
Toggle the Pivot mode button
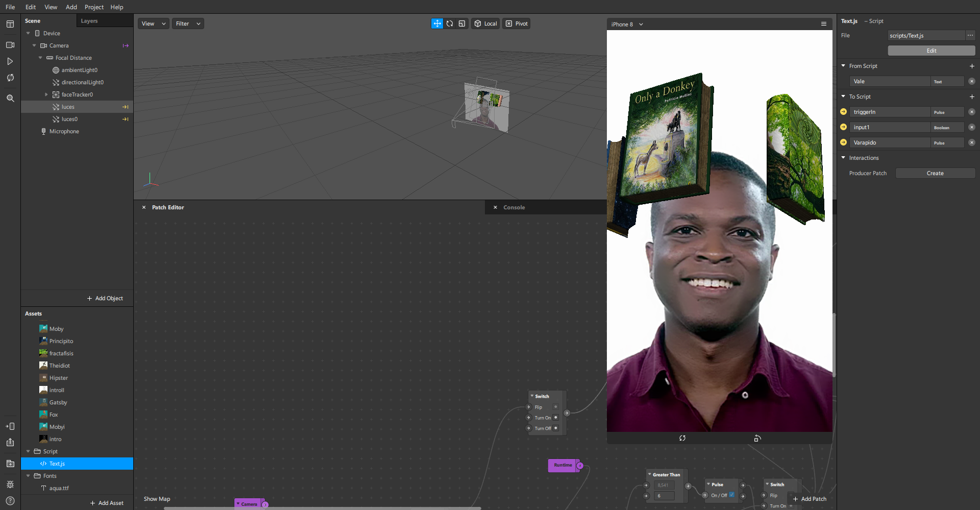517,23
